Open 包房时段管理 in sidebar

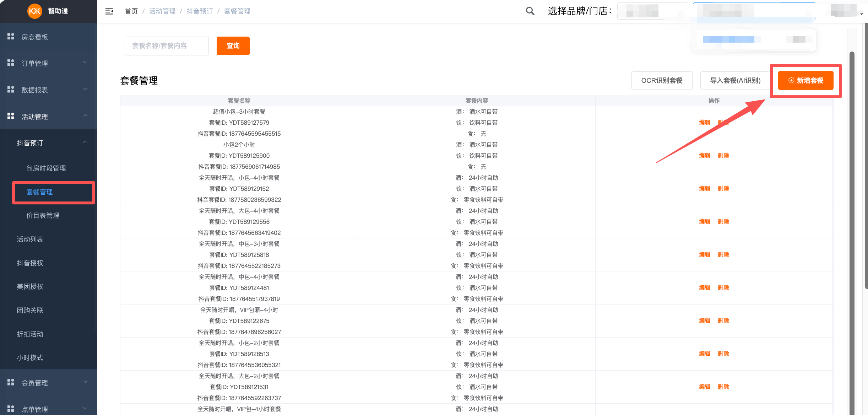pos(46,168)
